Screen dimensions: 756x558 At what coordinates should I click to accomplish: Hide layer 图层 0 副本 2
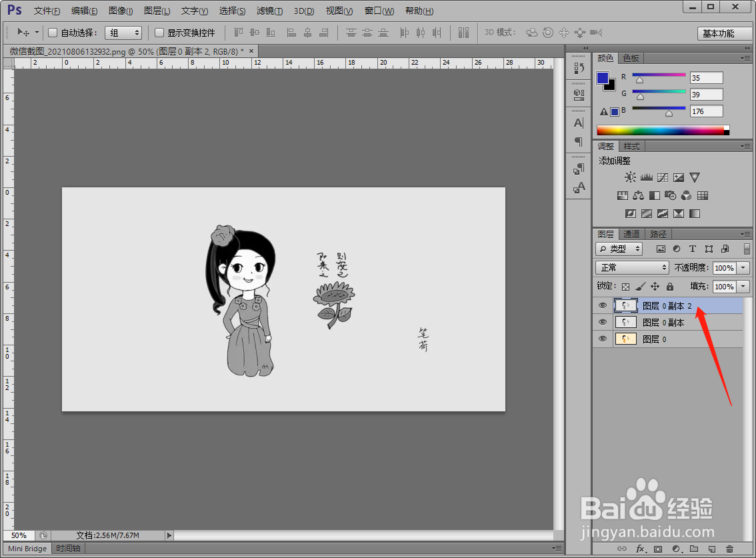pos(603,305)
